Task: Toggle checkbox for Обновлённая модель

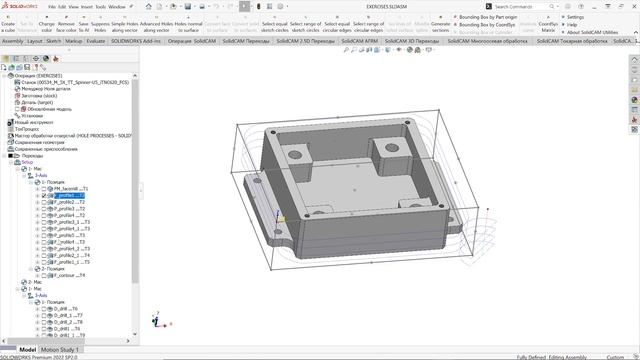Action: pyautogui.click(x=17, y=109)
